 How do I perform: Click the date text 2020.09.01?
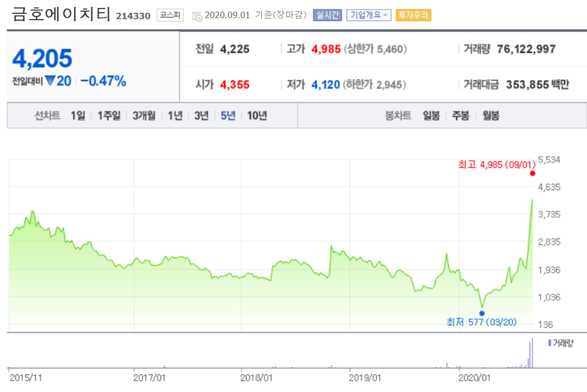227,15
